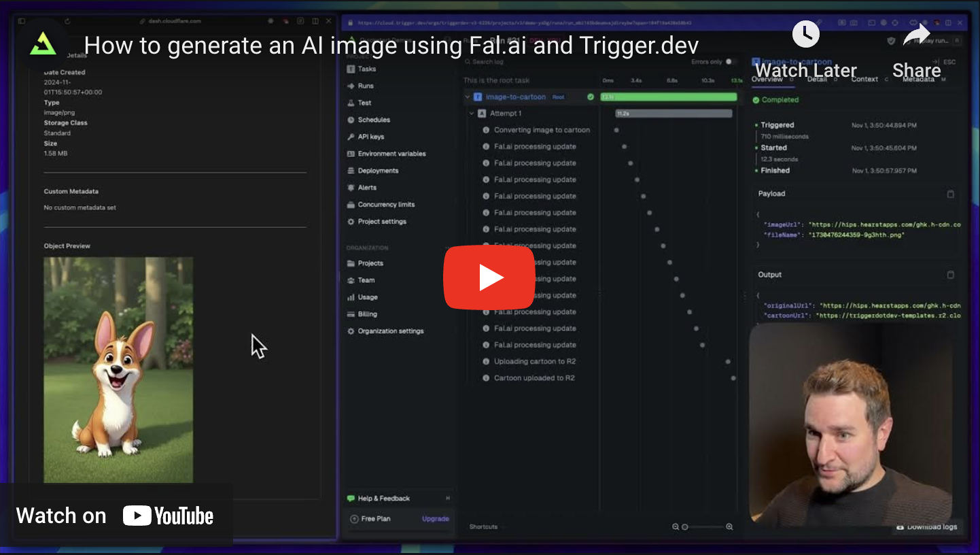Collapse the image-to-cartoon root task chevron
This screenshot has width=980, height=555.
468,97
